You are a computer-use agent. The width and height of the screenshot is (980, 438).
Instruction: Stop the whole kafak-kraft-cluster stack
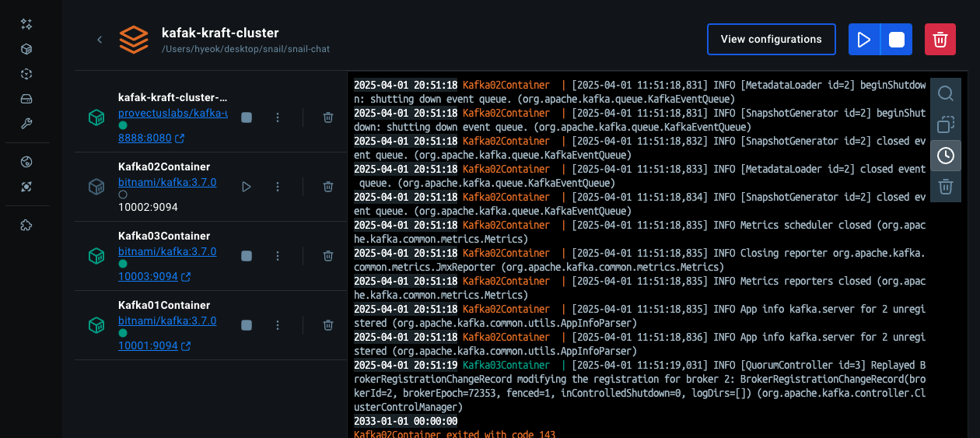pyautogui.click(x=896, y=39)
